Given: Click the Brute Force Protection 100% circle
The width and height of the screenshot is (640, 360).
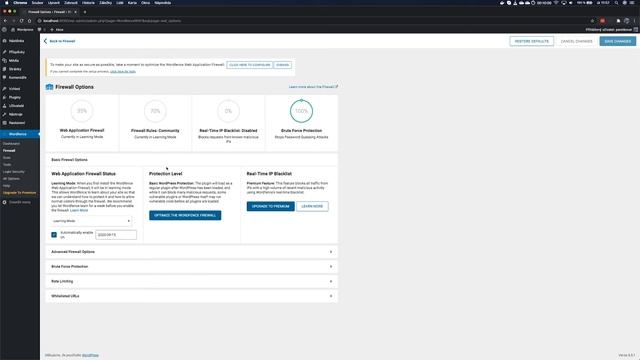Looking at the screenshot, I should pyautogui.click(x=302, y=111).
